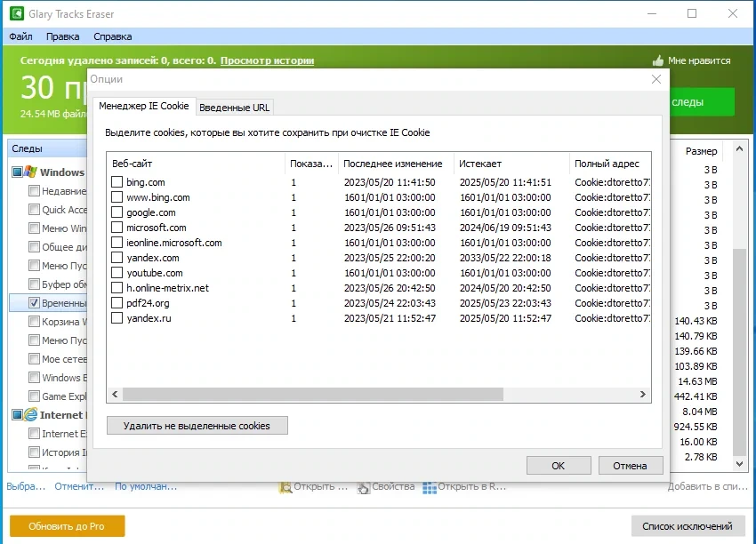Click the Windows flag icon in the tree

(30, 172)
